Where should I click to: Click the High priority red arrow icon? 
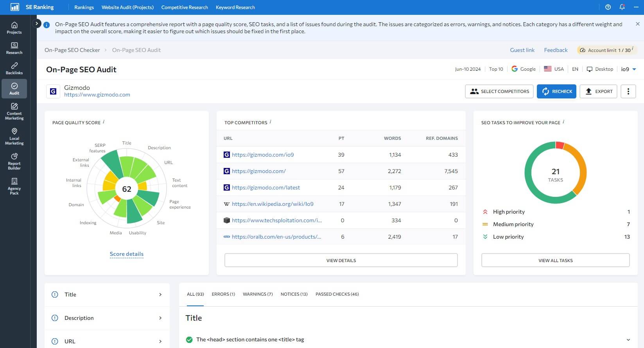point(485,212)
